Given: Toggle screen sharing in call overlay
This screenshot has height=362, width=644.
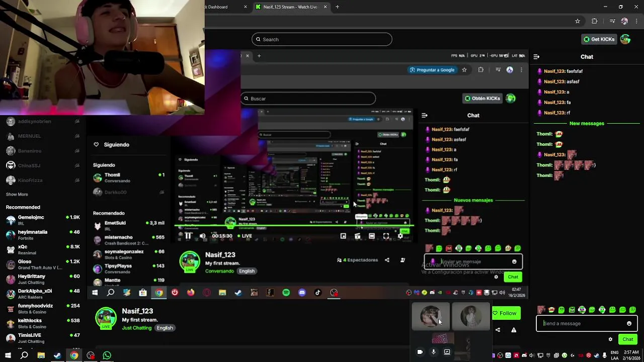Looking at the screenshot, I should tap(447, 352).
